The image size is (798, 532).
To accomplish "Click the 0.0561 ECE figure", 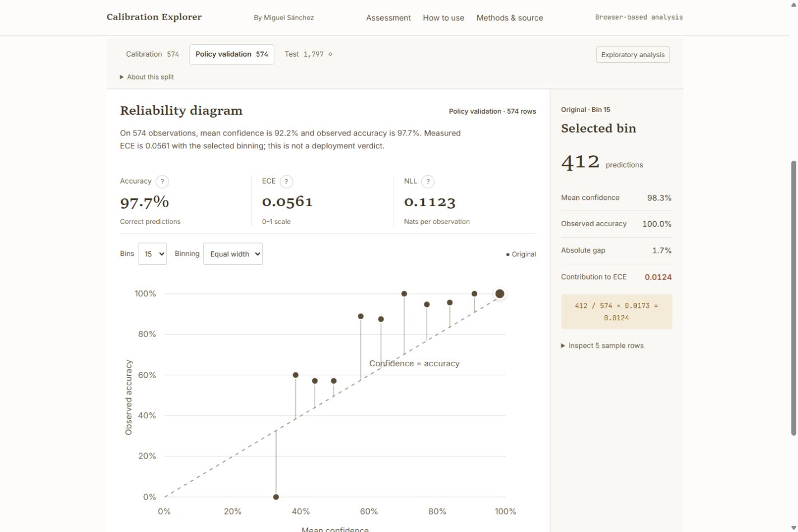I will 287,202.
